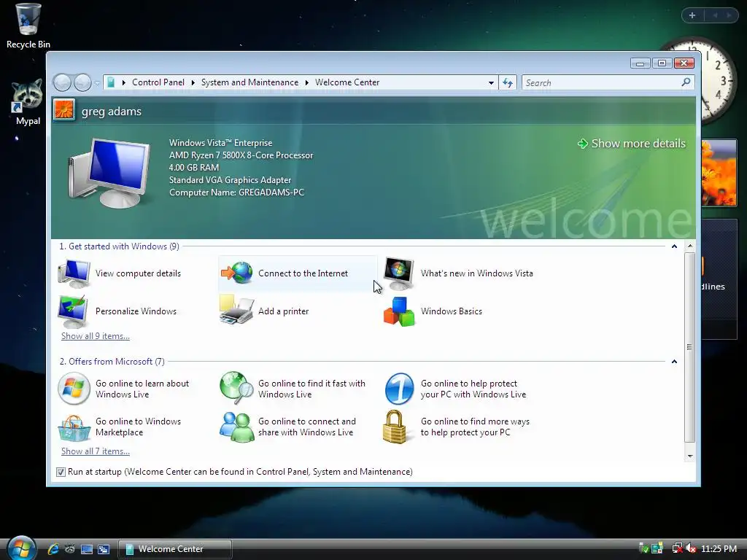Click the search magnifier icon
The height and width of the screenshot is (560, 747).
[686, 82]
